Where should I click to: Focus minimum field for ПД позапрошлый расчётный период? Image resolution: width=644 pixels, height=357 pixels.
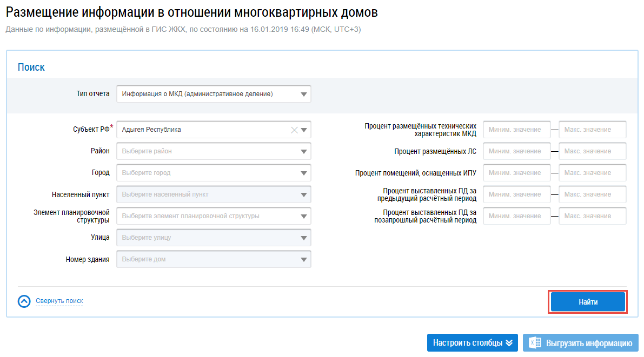pos(516,216)
